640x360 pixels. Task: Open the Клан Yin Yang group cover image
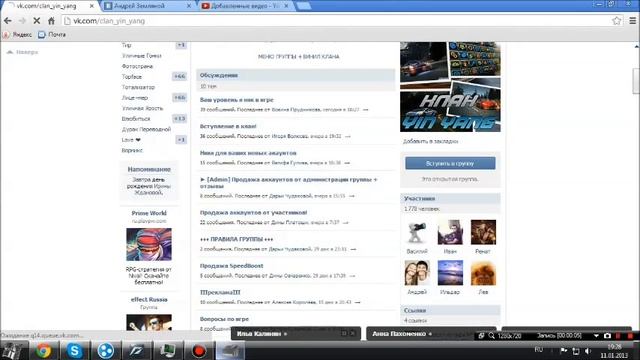450,87
